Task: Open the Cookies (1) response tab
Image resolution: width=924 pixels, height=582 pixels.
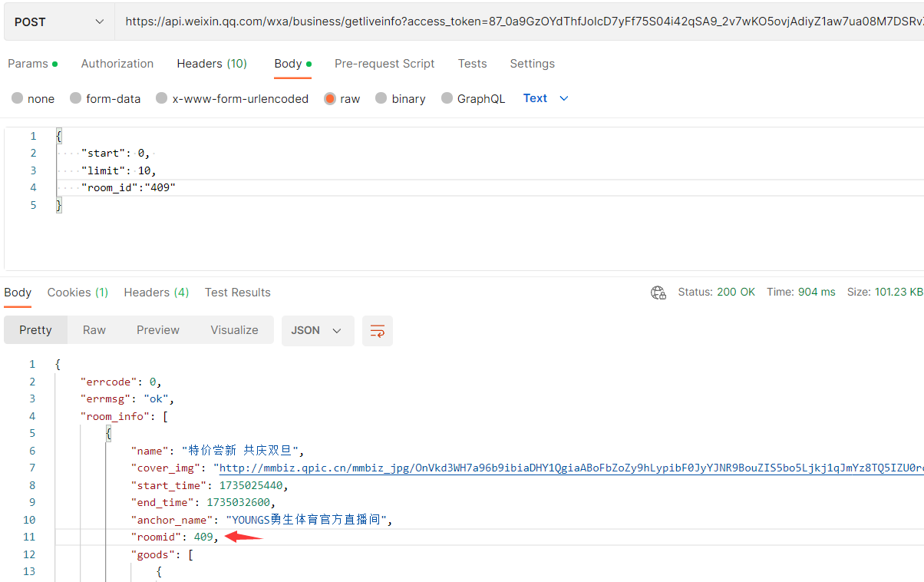Action: (78, 293)
